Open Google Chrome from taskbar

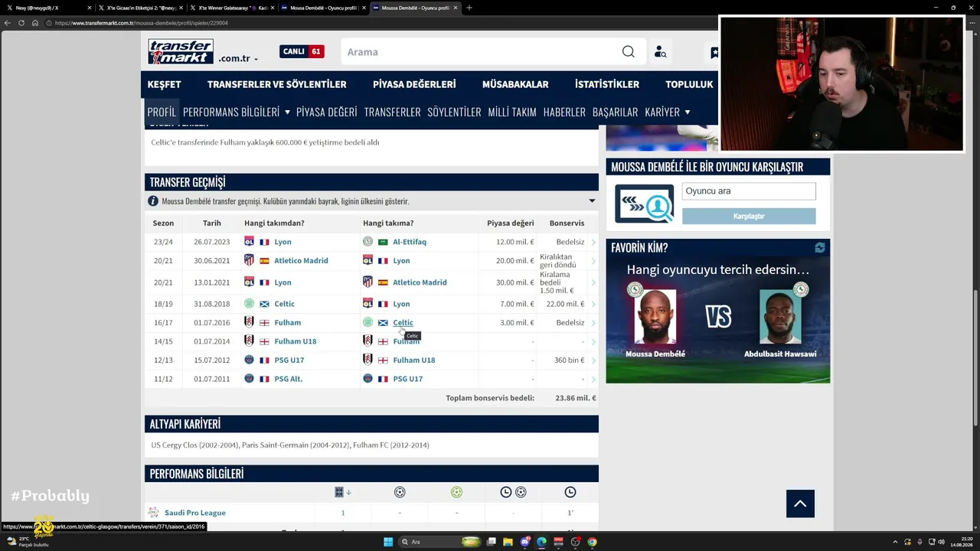click(x=593, y=542)
